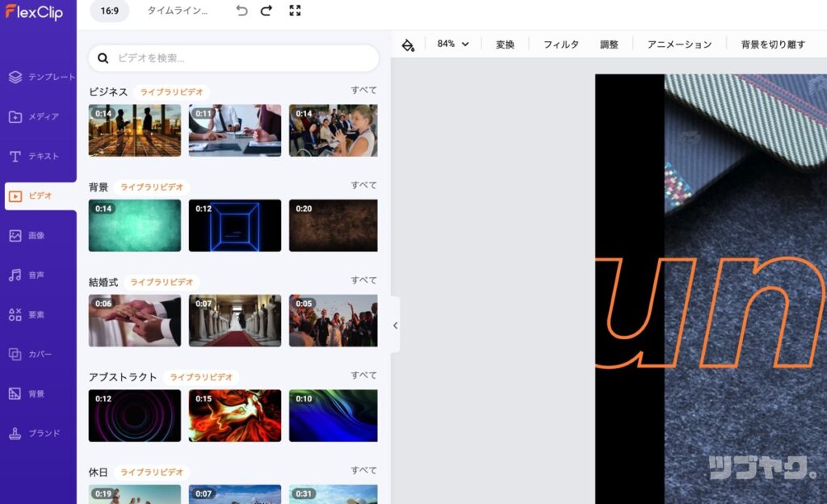Click ライブラリビデオ tag next to アブストラクト
Screen dimensions: 827x504
point(201,377)
